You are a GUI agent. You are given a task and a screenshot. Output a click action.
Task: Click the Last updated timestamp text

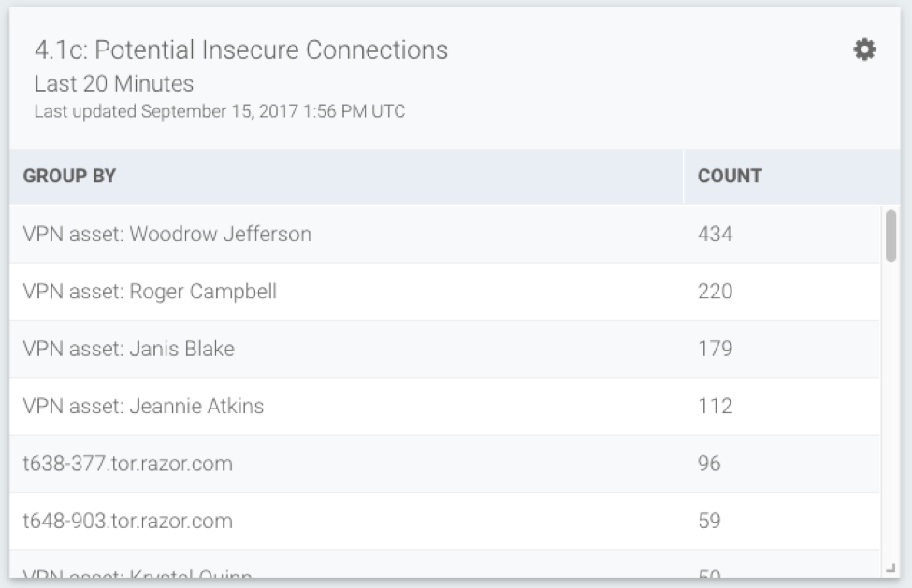220,112
